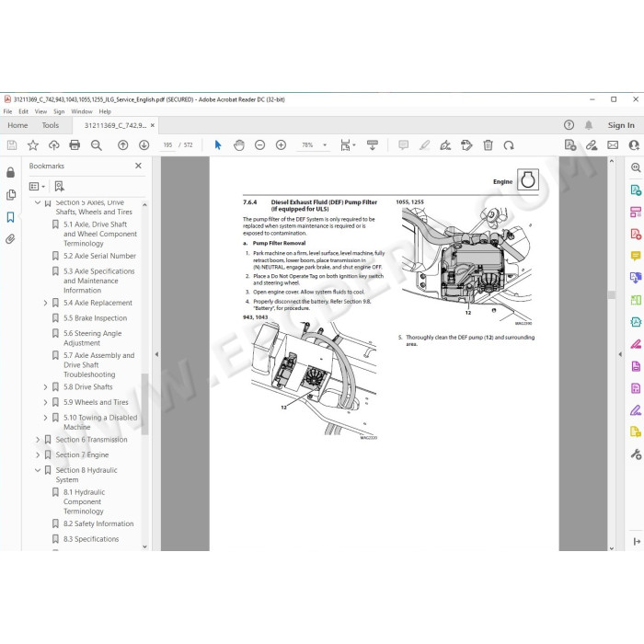
Task: Click the document vertical scrollbar thumb
Action: [x=612, y=295]
